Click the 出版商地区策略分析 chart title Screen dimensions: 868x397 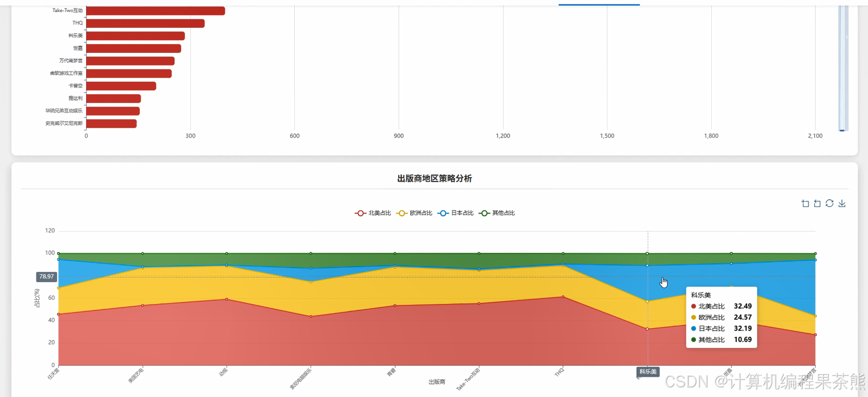tap(434, 179)
